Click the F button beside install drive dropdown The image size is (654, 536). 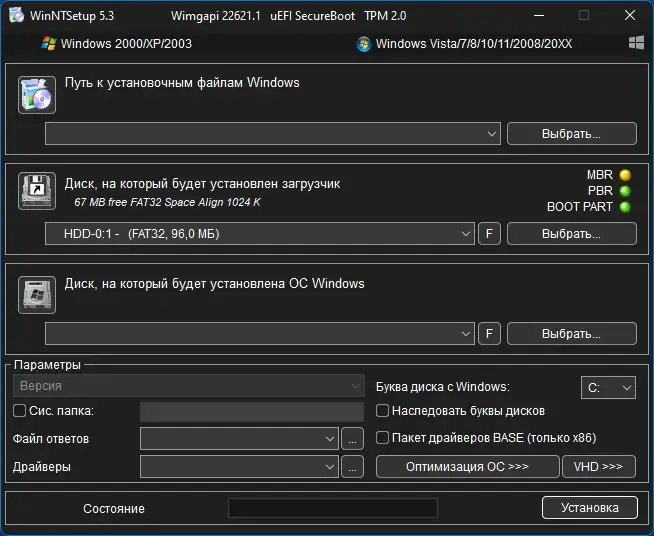tap(489, 333)
